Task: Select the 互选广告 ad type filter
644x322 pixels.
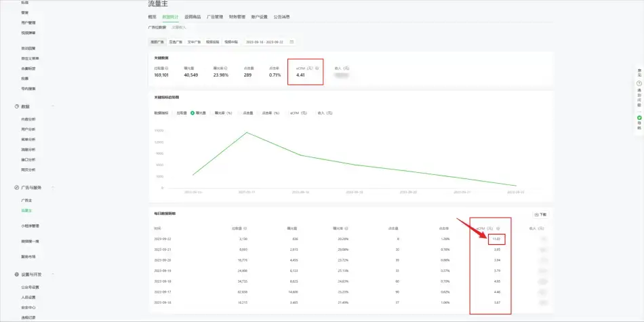Action: pyautogui.click(x=176, y=42)
